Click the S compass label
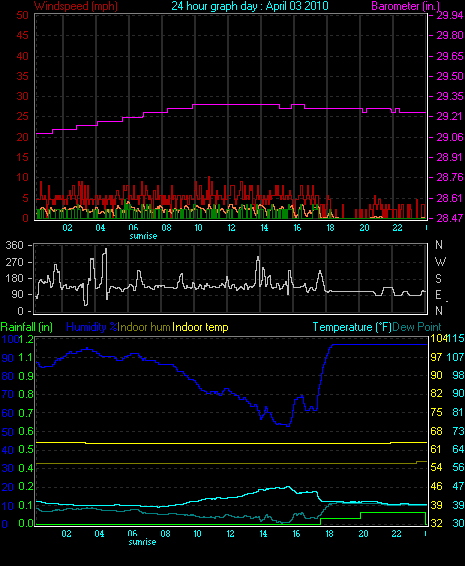 tap(438, 279)
